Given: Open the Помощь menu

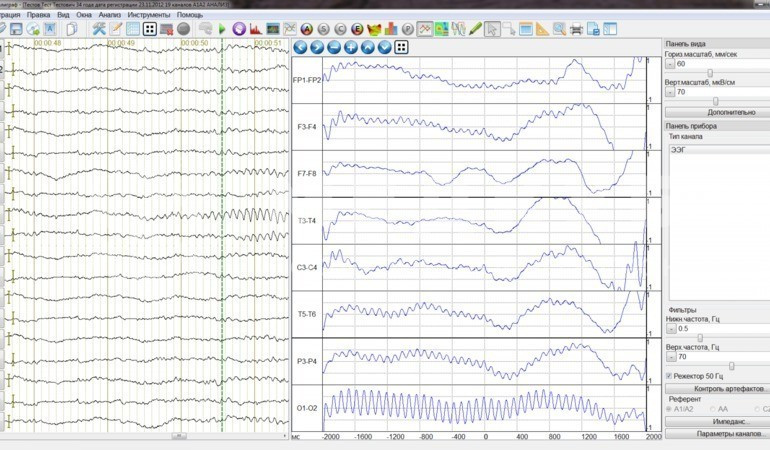Looking at the screenshot, I should (190, 15).
